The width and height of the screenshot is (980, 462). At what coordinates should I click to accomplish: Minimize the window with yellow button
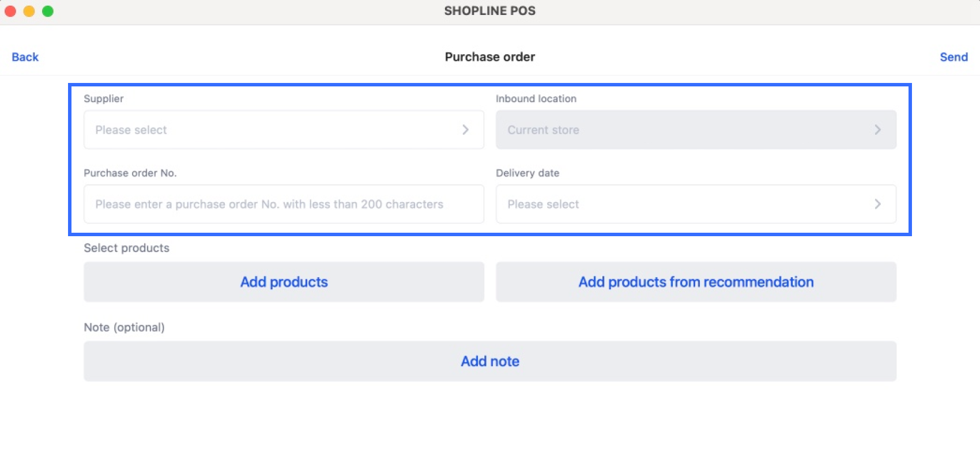[x=29, y=11]
